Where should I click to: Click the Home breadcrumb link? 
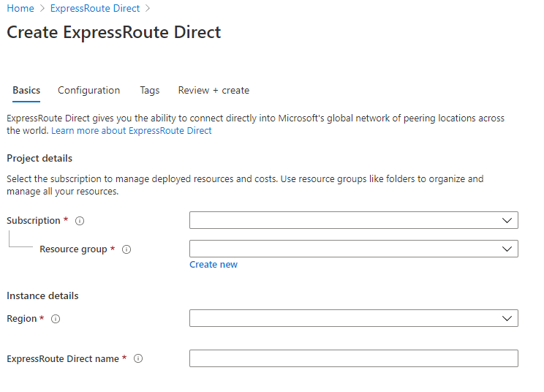(x=20, y=8)
